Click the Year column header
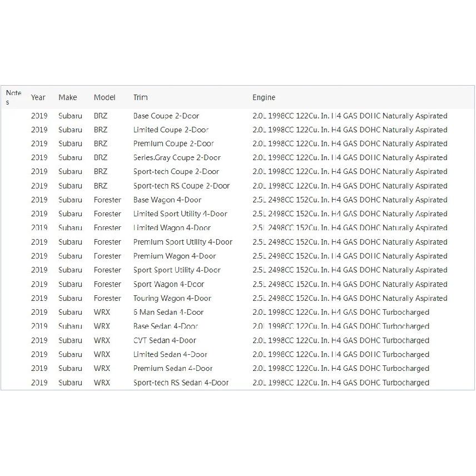Viewport: 476px width, 476px height. tap(38, 97)
